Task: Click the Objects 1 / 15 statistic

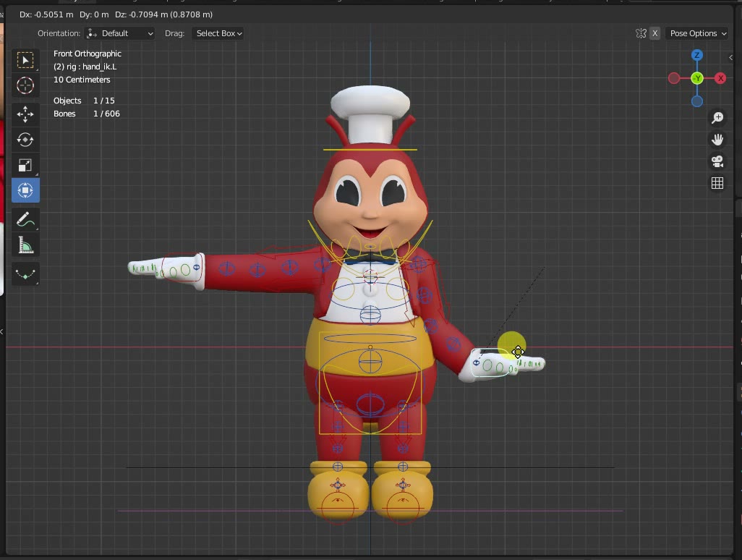Action: click(x=84, y=101)
